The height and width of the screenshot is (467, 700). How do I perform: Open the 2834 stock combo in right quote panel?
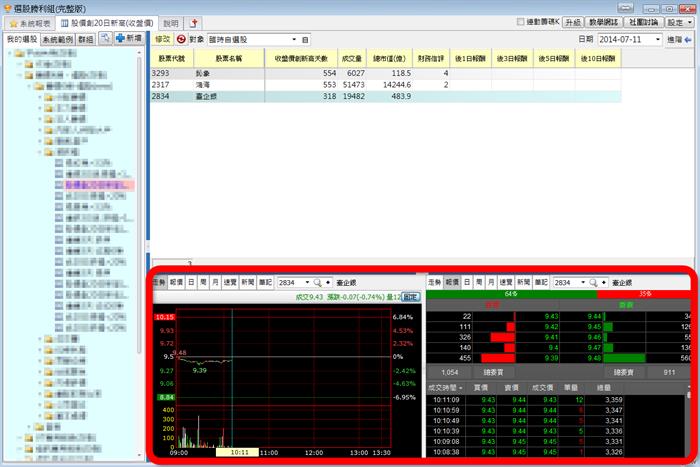tap(583, 283)
